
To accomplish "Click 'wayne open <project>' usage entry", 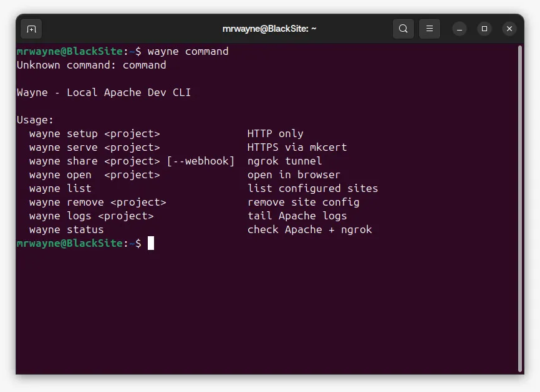I will pos(95,175).
